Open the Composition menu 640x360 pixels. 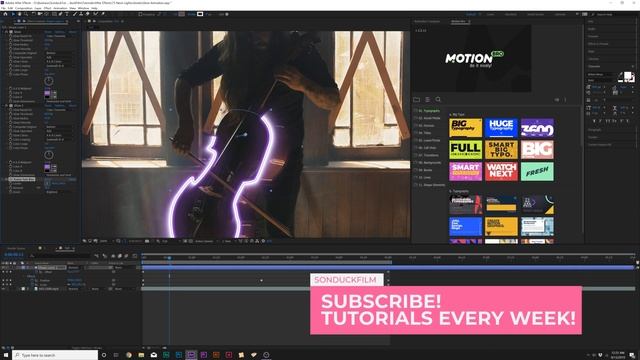tap(23, 8)
